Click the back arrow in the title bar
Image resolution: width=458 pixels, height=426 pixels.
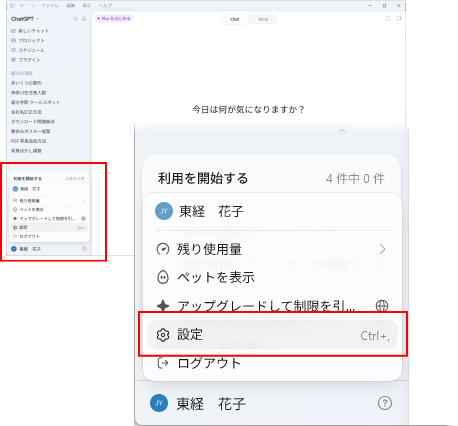click(22, 6)
